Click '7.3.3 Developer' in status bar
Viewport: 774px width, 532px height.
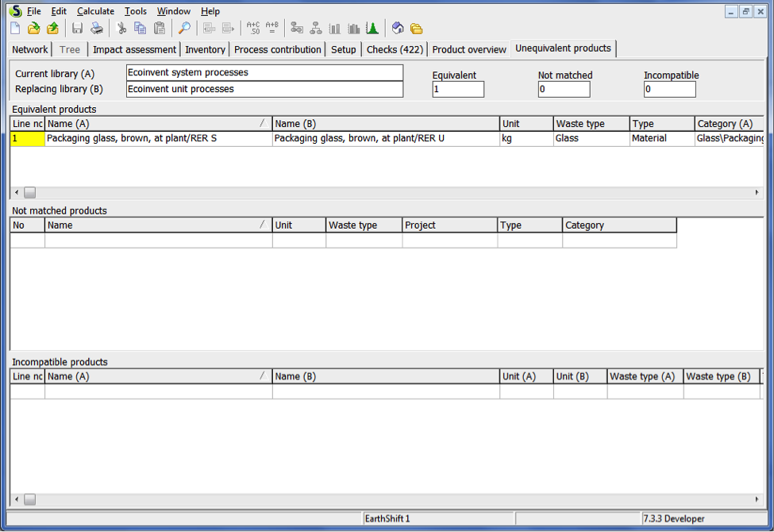tap(674, 519)
